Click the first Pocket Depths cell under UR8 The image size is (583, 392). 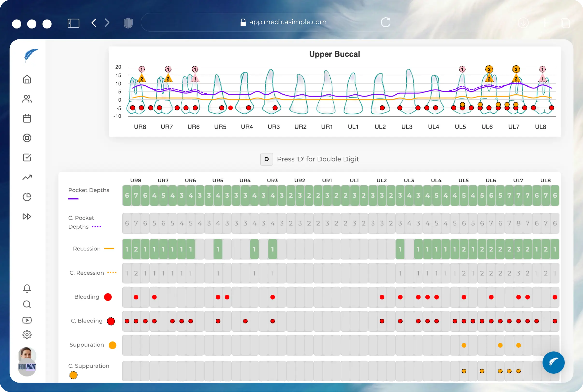127,196
